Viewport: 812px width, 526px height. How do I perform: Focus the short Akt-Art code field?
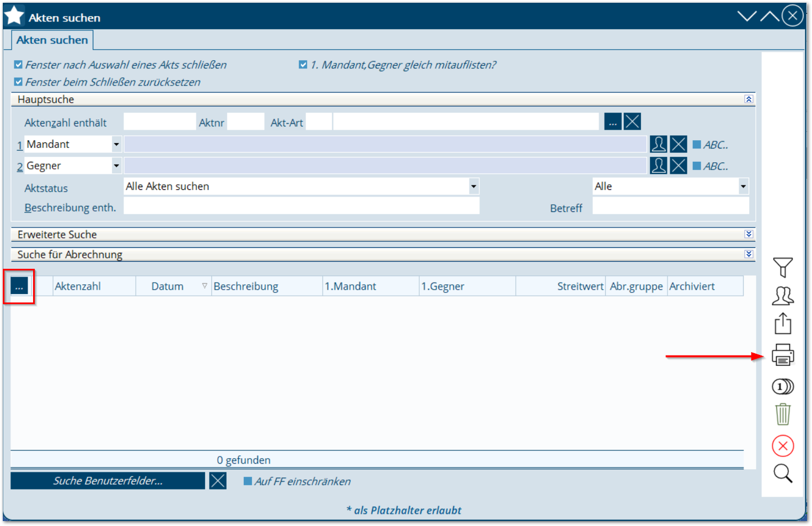319,121
